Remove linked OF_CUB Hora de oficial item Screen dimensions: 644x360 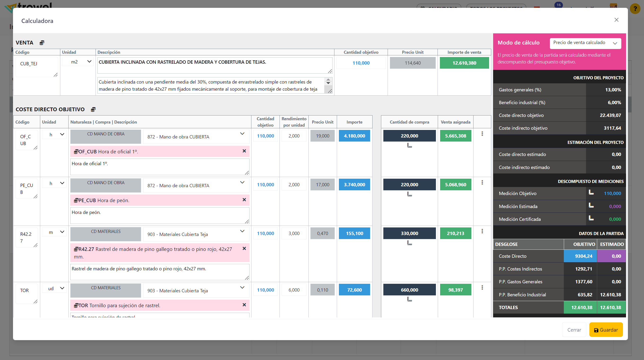244,151
